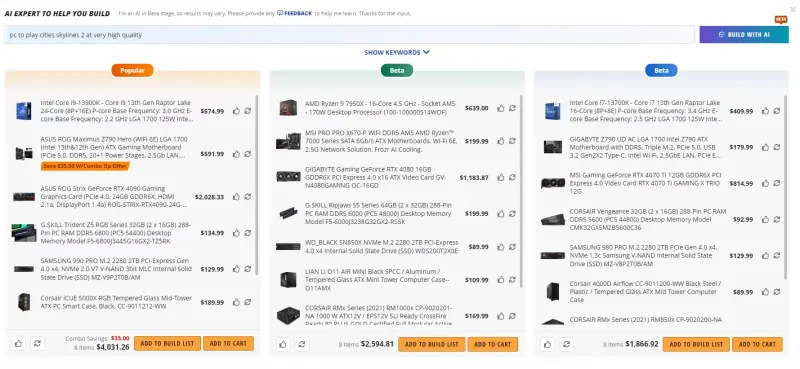Viewport: 800px width, 369px height.
Task: Swap the Gigabyte Z790 UD AC motherboard
Action: click(777, 147)
